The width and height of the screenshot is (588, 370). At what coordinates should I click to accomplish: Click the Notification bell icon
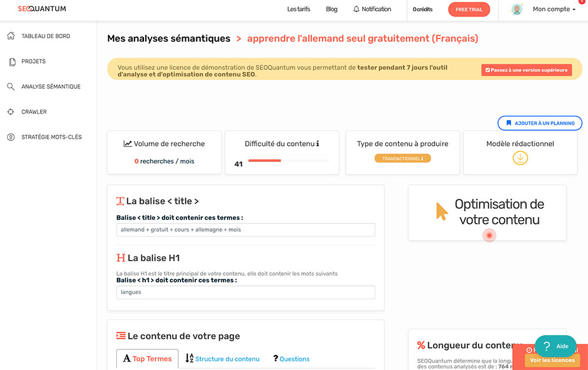pos(356,9)
